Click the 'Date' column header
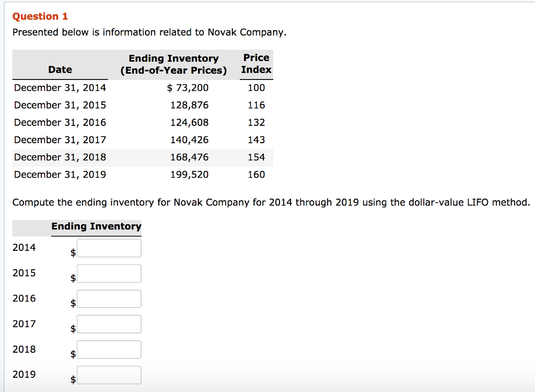The image size is (535, 392). (60, 70)
